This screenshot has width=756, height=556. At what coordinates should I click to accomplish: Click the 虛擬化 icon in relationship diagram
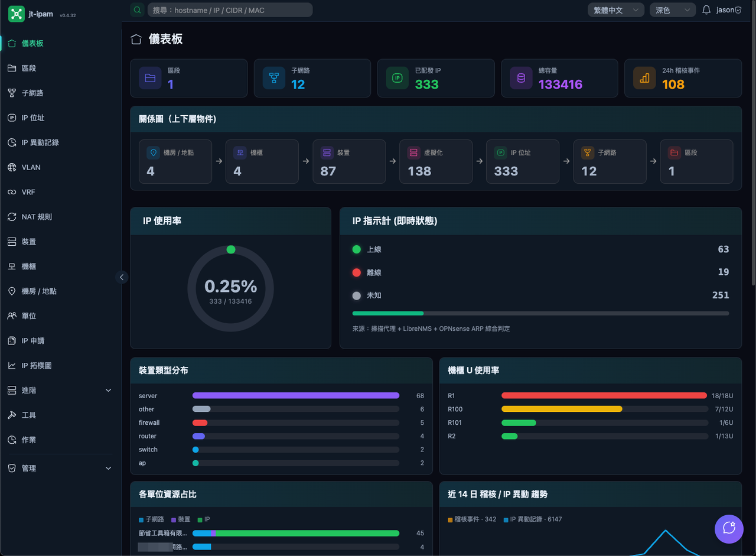pyautogui.click(x=413, y=152)
